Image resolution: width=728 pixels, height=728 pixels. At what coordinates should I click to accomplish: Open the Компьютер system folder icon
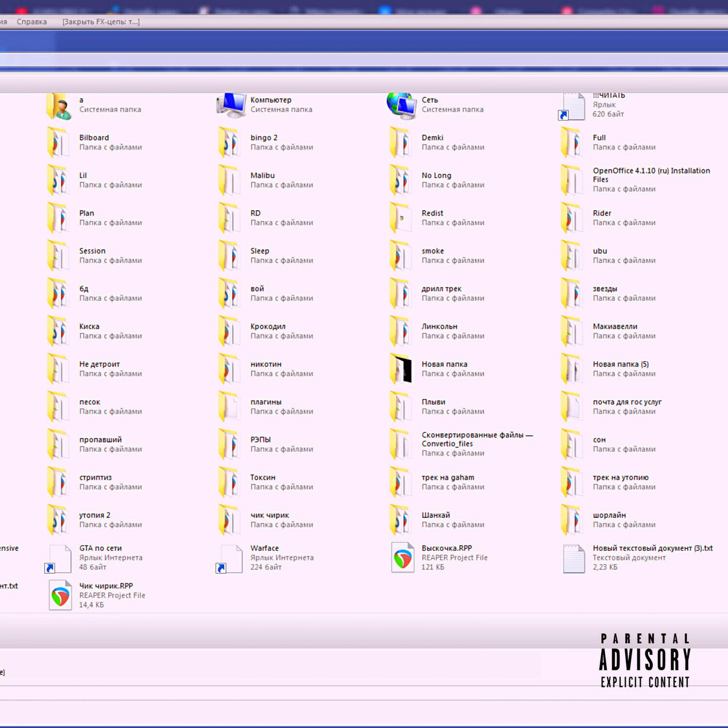pyautogui.click(x=232, y=105)
